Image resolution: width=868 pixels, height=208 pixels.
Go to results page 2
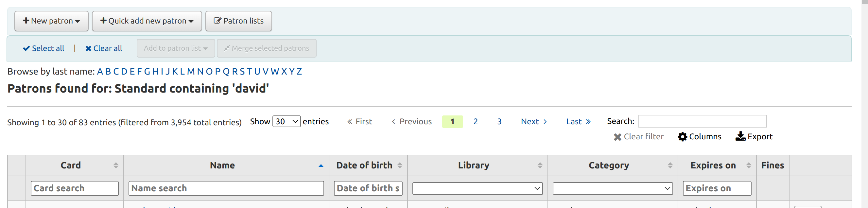pyautogui.click(x=475, y=121)
